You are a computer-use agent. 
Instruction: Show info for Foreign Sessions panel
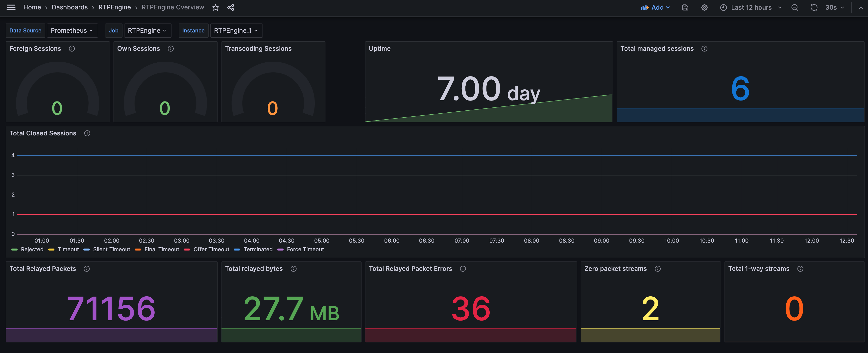72,49
